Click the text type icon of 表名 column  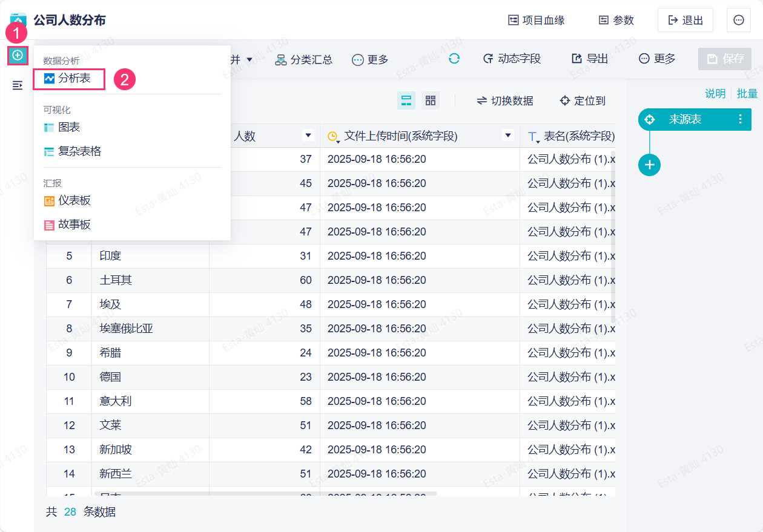click(x=533, y=137)
